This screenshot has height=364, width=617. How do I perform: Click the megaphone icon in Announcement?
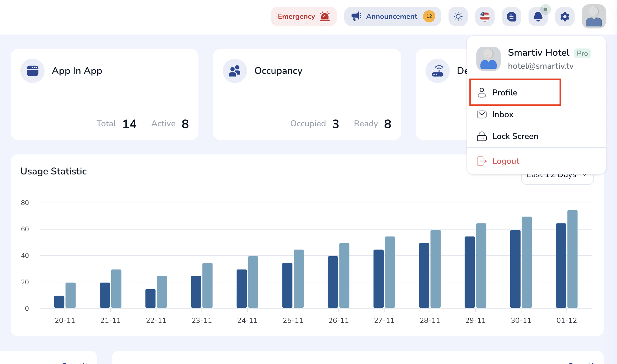[x=356, y=16]
